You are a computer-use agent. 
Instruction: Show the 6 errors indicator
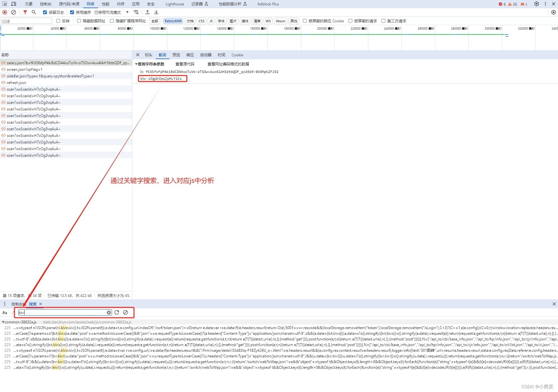[502, 4]
